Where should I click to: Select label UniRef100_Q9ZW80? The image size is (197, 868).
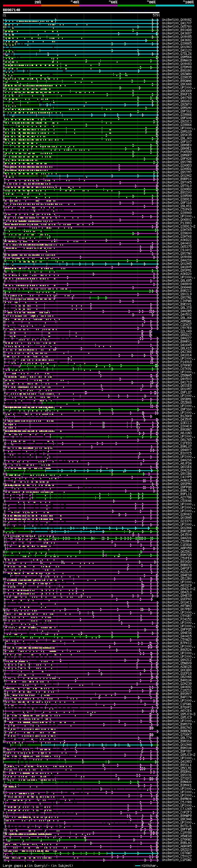[177, 74]
